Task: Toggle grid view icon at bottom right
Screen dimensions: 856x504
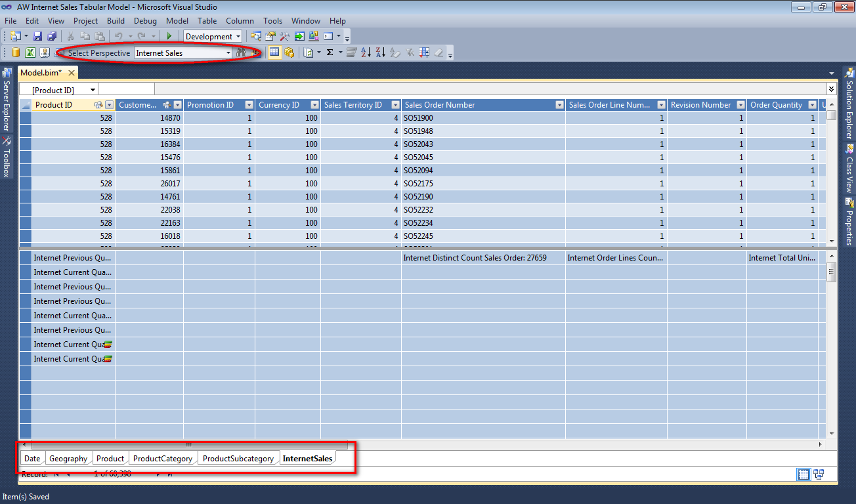Action: (803, 474)
